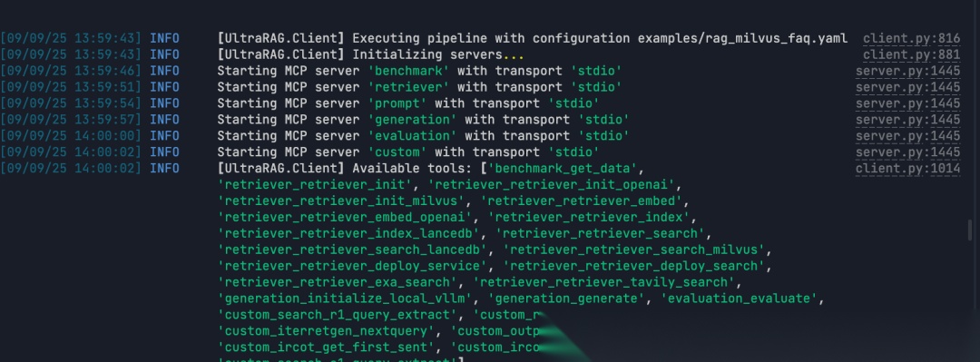Click the timestamp '09/09/25 13:59:54'
The width and height of the screenshot is (980, 362).
tap(71, 103)
